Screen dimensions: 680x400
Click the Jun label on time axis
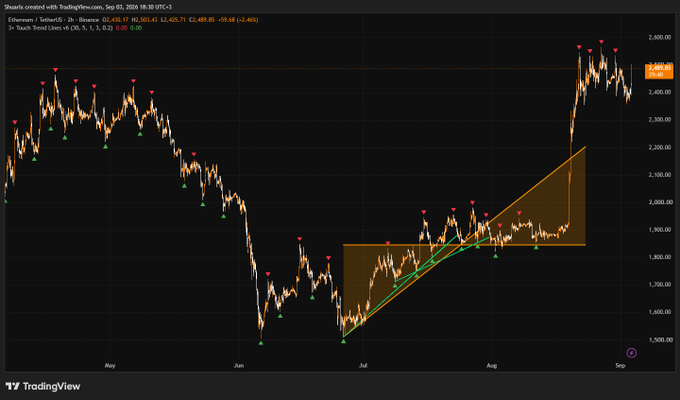pos(239,366)
